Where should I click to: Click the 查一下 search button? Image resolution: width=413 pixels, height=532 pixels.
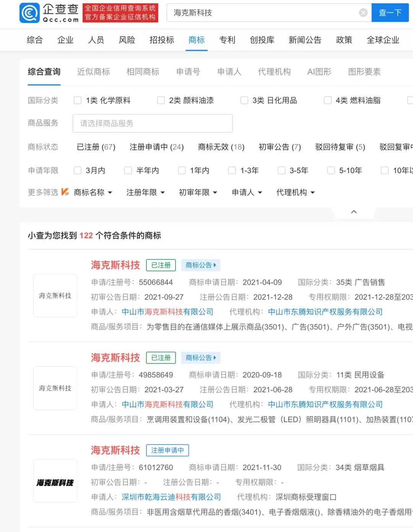point(390,13)
